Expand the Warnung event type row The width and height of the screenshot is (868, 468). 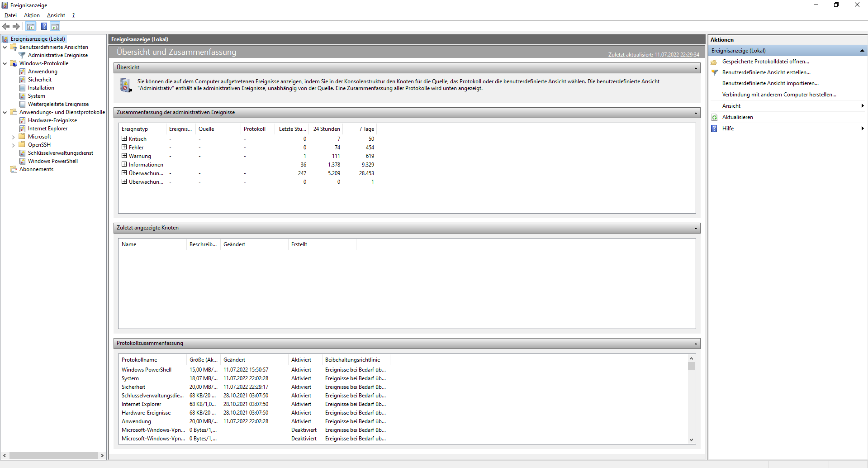pyautogui.click(x=124, y=156)
